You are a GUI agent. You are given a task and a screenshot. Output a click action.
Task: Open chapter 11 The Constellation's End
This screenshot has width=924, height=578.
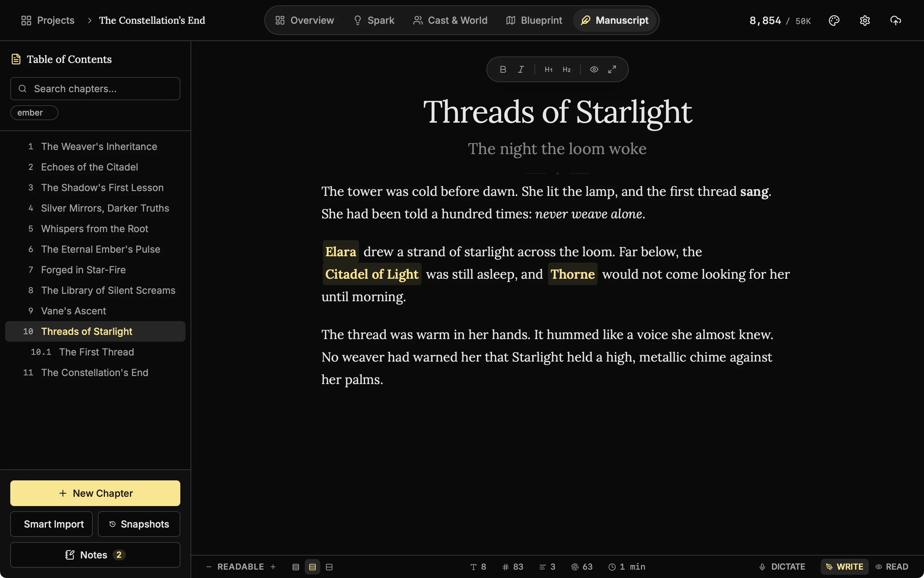click(x=95, y=372)
